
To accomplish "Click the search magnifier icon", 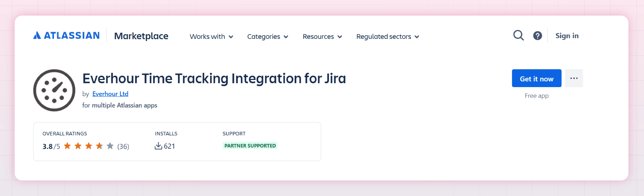I will (519, 36).
